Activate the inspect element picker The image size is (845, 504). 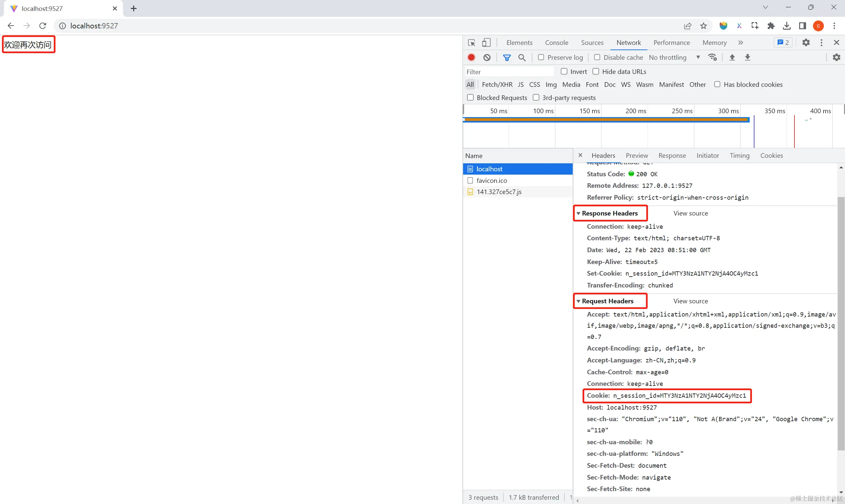(471, 43)
